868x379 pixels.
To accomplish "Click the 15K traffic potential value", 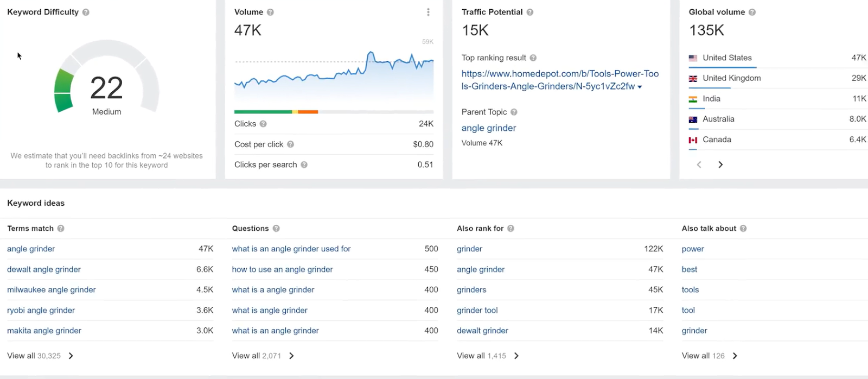I will click(x=475, y=30).
